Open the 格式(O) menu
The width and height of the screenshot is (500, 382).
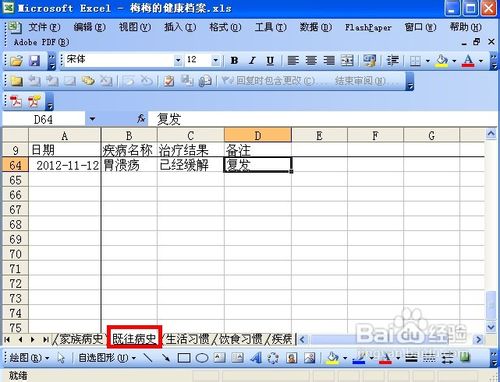tap(225, 27)
